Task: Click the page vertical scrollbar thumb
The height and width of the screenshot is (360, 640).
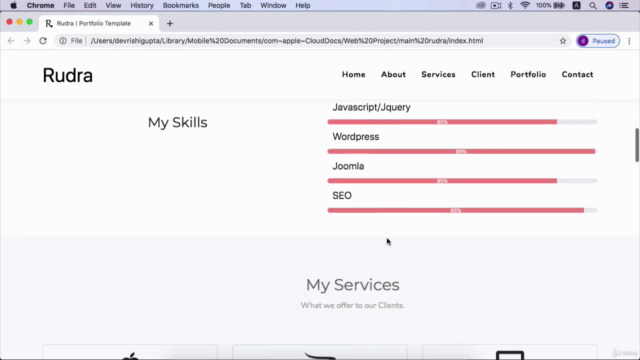Action: tap(637, 145)
